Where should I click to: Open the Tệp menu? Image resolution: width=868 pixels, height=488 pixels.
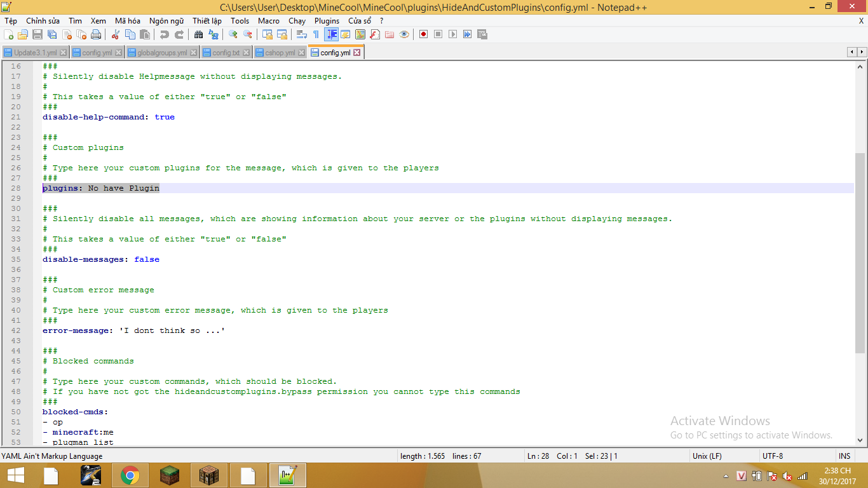(x=11, y=21)
